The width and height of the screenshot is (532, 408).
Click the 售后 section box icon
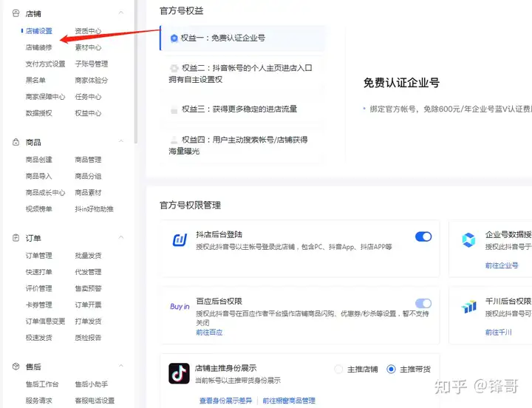(16, 367)
